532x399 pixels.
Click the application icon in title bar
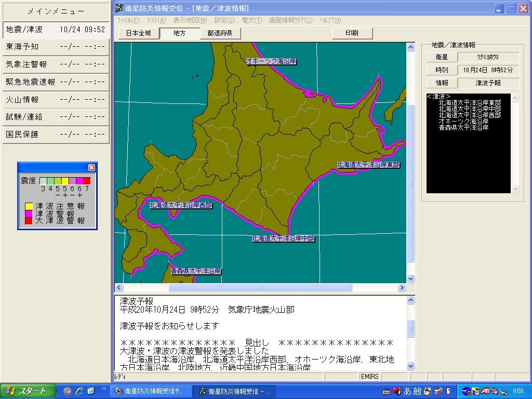119,8
